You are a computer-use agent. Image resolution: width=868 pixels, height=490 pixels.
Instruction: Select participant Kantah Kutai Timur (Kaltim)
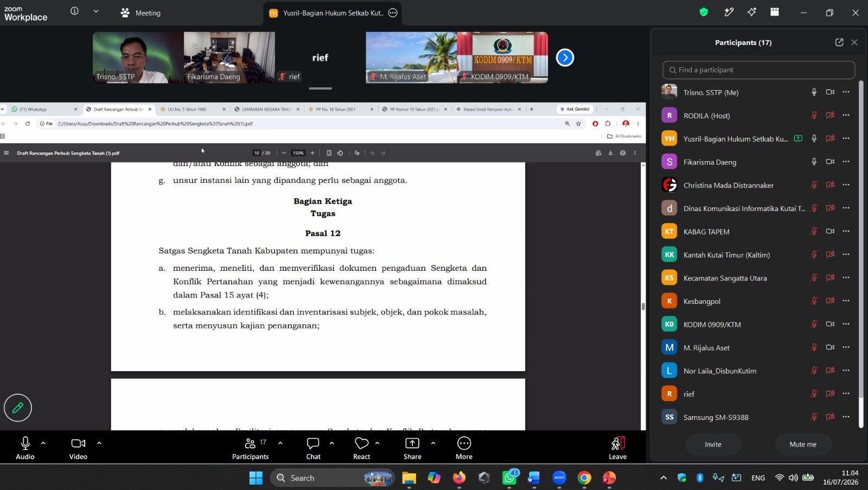[726, 254]
